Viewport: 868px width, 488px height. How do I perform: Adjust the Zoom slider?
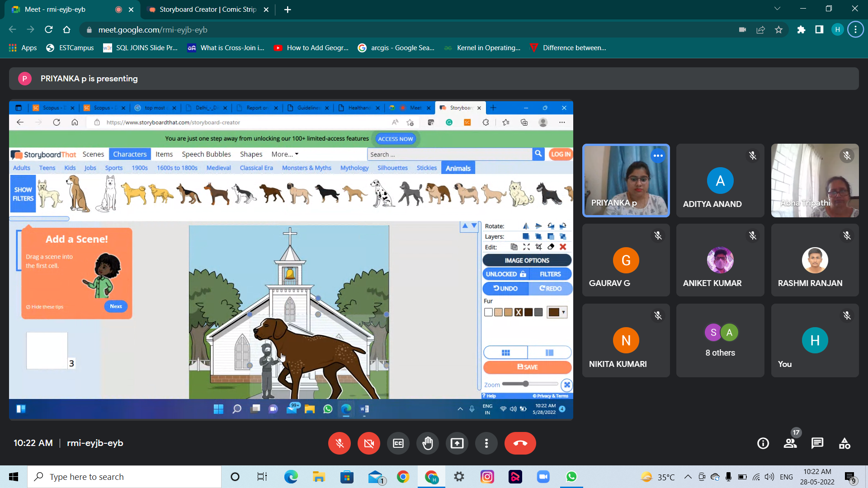click(x=530, y=384)
